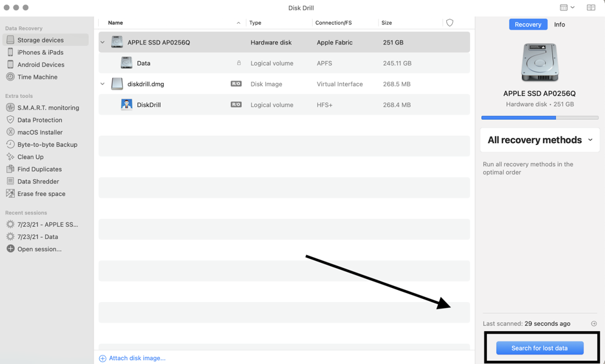
Task: Click the Android Devices icon
Action: [x=10, y=64]
